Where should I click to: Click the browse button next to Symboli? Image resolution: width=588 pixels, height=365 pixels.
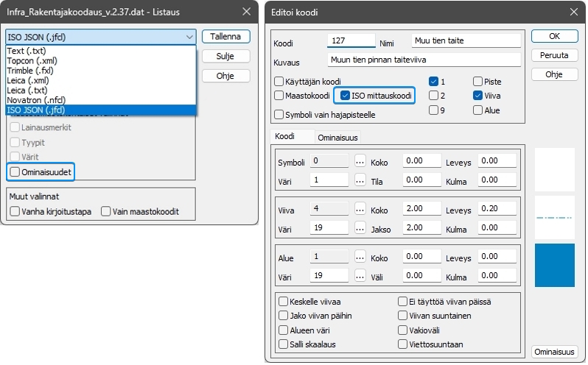[360, 161]
